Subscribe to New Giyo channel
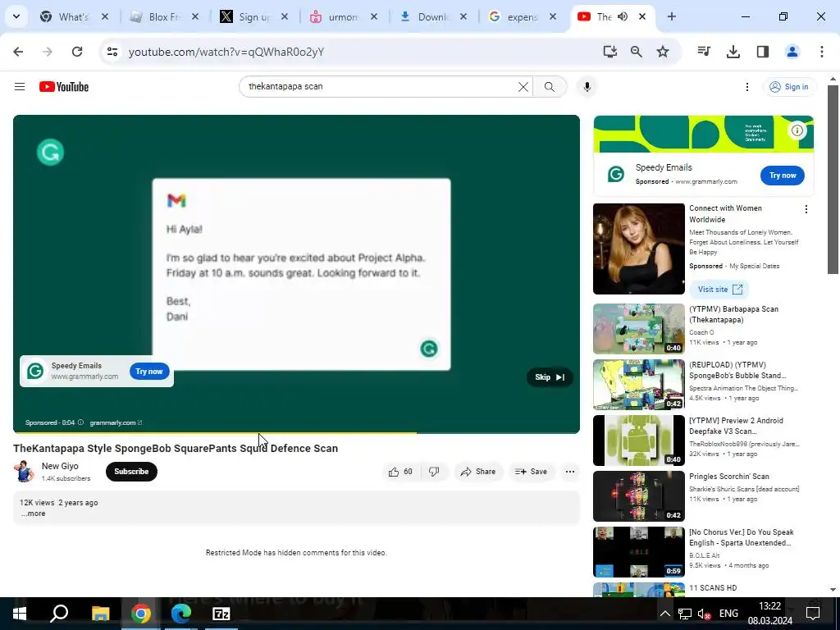Image resolution: width=840 pixels, height=630 pixels. 131,472
